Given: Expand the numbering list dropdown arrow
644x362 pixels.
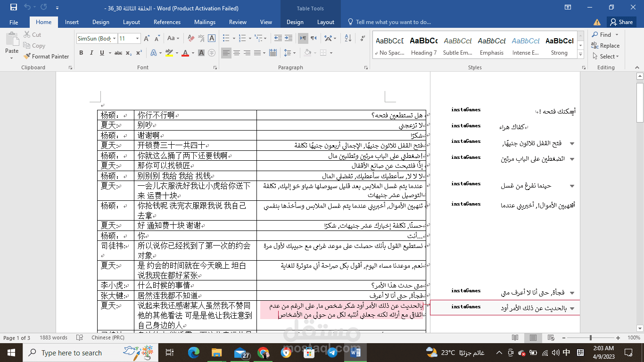Looking at the screenshot, I should pos(250,39).
